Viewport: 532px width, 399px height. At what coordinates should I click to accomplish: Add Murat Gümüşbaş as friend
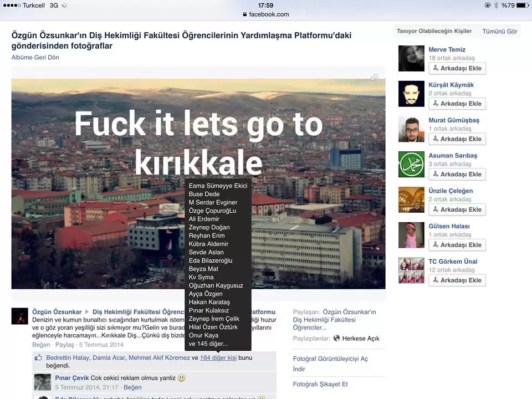(457, 139)
